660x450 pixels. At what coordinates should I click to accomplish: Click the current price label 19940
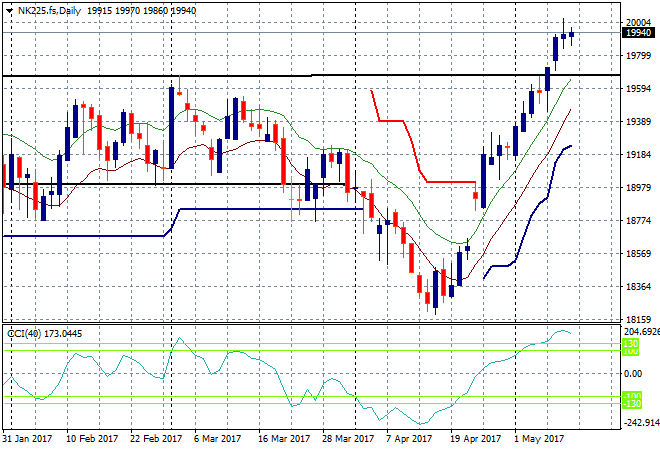click(x=638, y=33)
